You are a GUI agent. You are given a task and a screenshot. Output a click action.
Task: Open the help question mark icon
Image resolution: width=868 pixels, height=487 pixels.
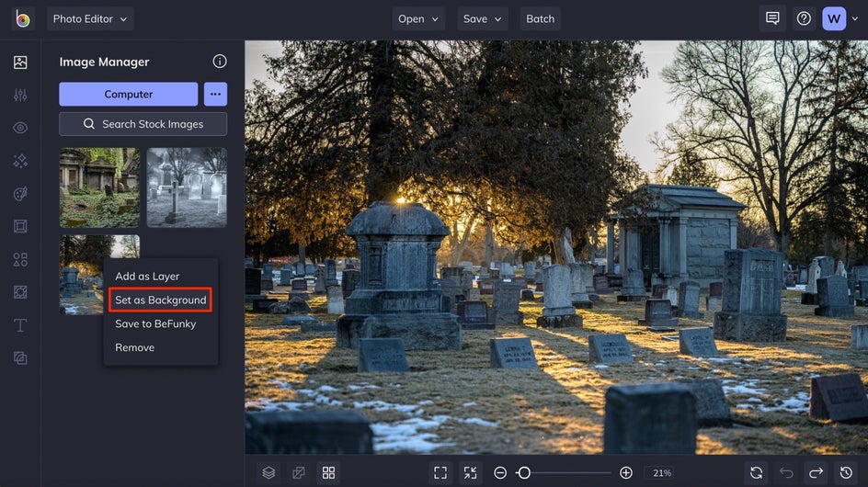(804, 18)
